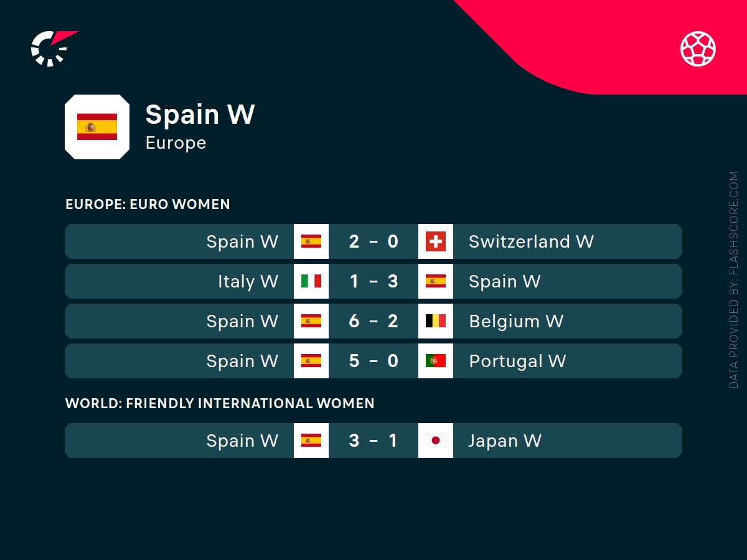
Task: Select the Spain W title heading
Action: (x=200, y=114)
